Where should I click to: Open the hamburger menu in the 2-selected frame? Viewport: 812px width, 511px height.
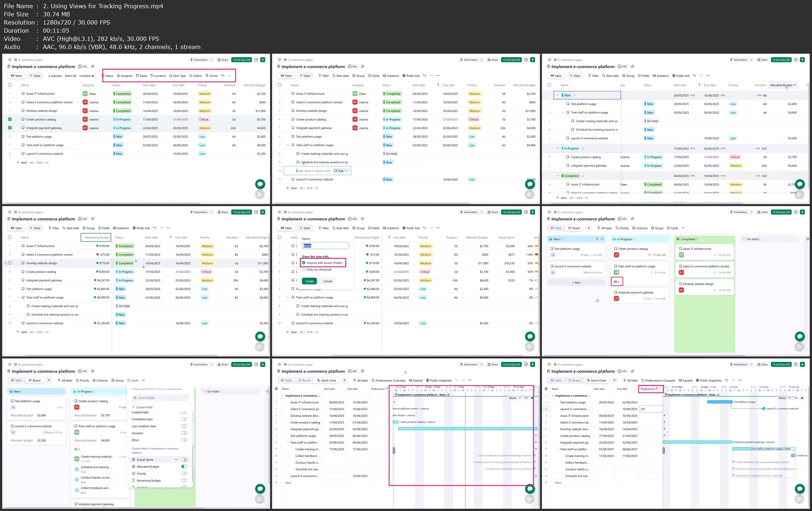click(10, 60)
